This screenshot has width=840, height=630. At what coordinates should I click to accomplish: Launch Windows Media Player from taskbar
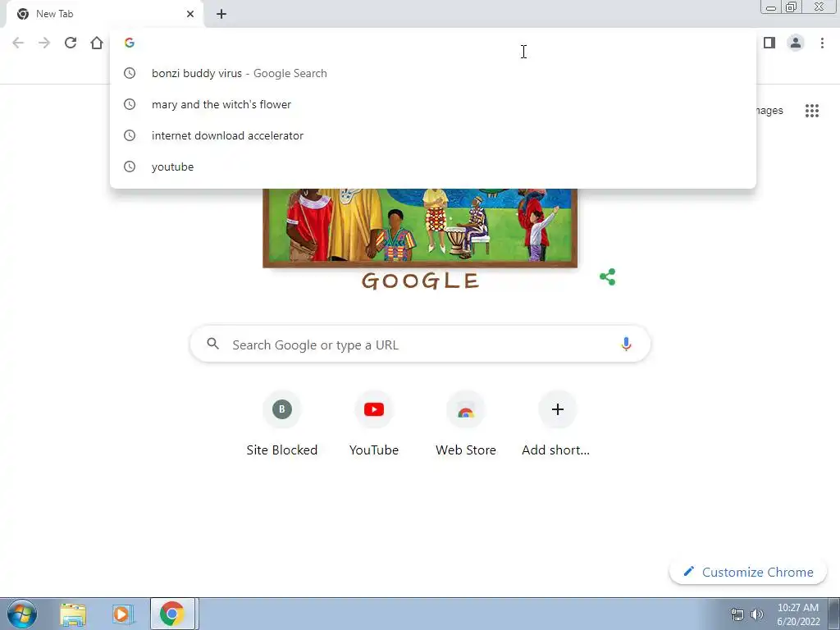pos(122,614)
